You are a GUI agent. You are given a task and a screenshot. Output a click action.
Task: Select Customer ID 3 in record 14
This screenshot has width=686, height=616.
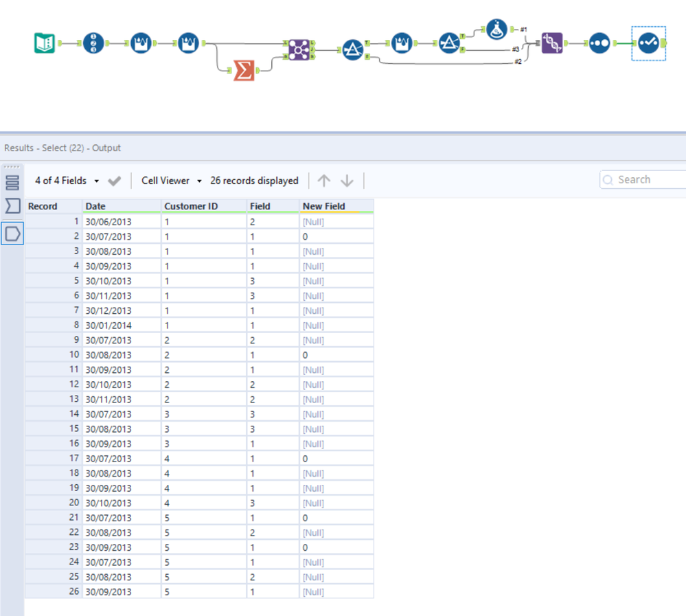pos(204,414)
